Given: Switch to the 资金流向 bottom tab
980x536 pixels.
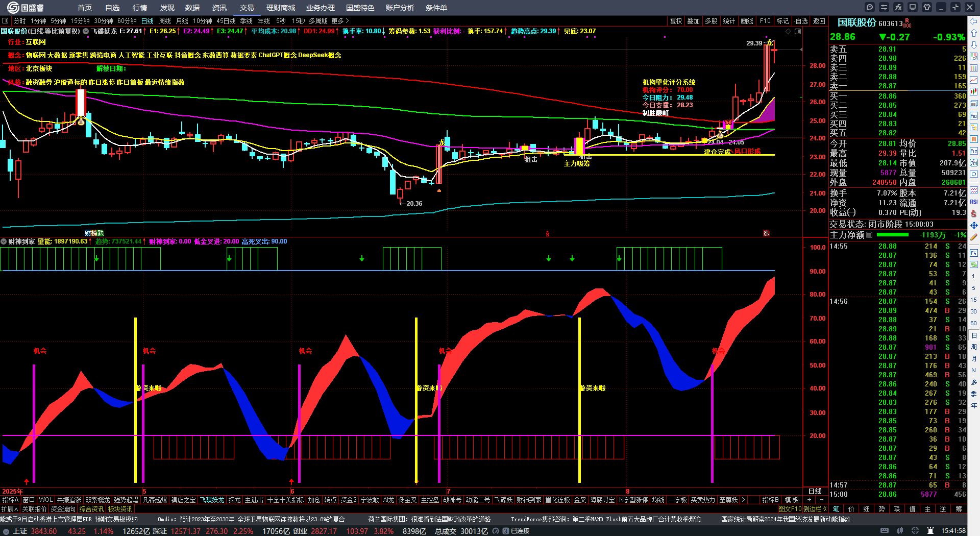Looking at the screenshot, I should point(63,509).
